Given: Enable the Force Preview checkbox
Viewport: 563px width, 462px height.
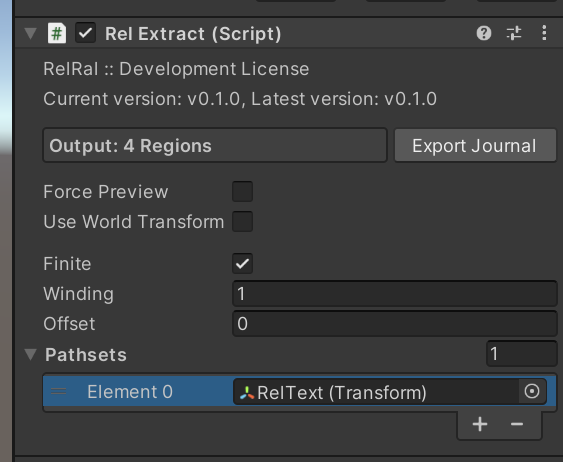Looking at the screenshot, I should coord(242,192).
